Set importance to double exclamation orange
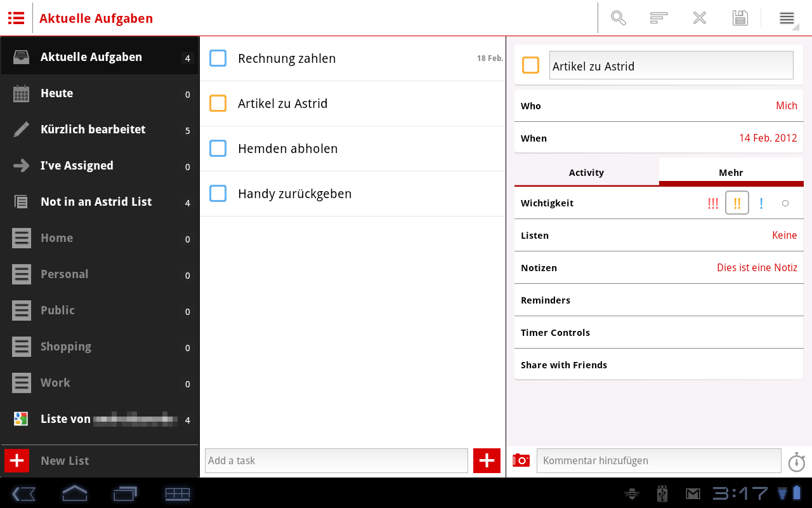Viewport: 812px width, 508px height. click(x=737, y=203)
